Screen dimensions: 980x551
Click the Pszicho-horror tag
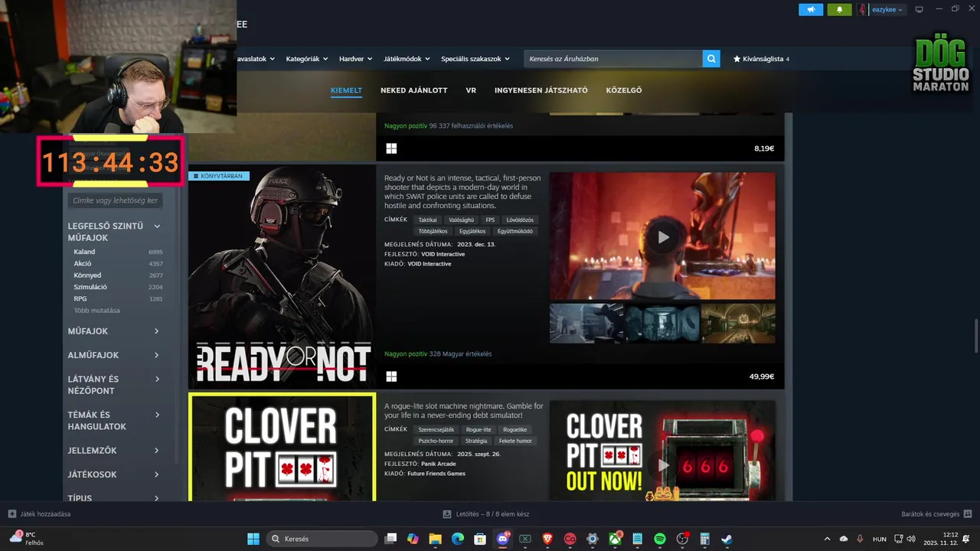coord(435,441)
